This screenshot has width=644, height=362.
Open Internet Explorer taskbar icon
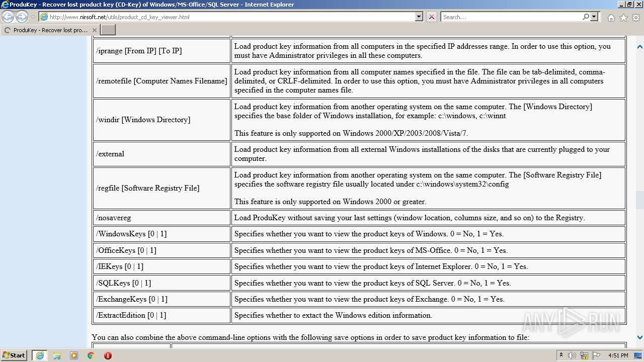point(39,355)
